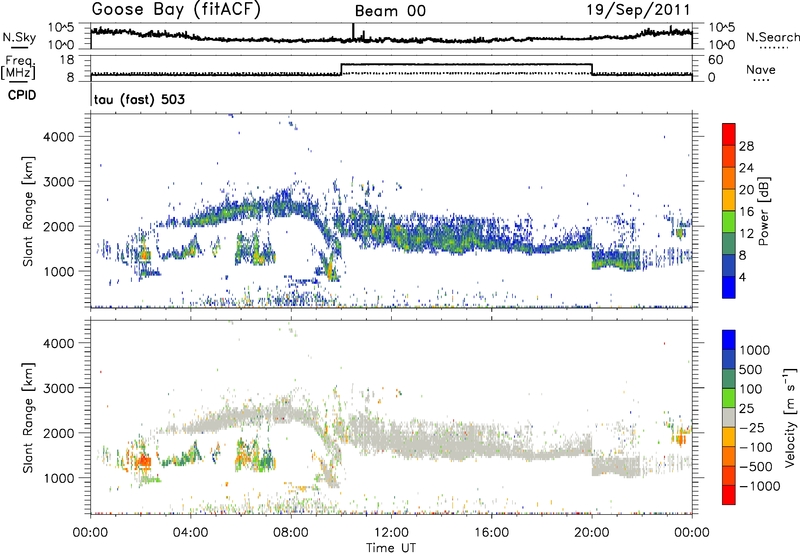Click the 10^0 tick beside N.Sky
The width and height of the screenshot is (800, 554).
61,45
